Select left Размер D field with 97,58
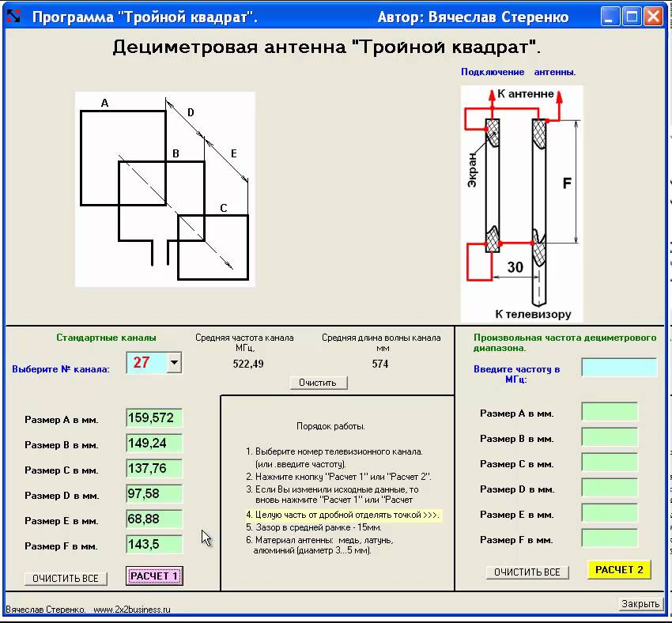The height and width of the screenshot is (623, 672). point(154,494)
